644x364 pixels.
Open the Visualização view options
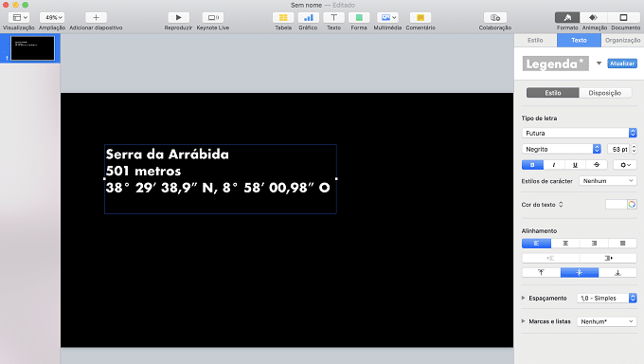coord(19,18)
